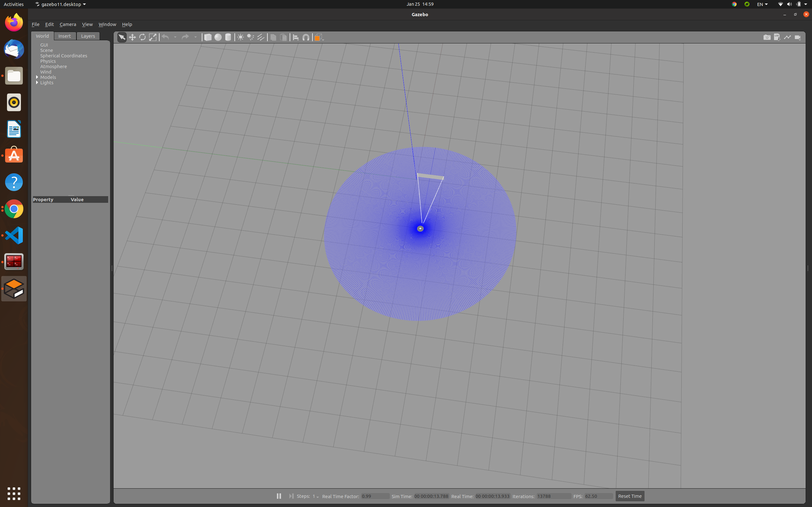Image resolution: width=812 pixels, height=507 pixels.
Task: Toggle video recording camera icon
Action: 798,37
